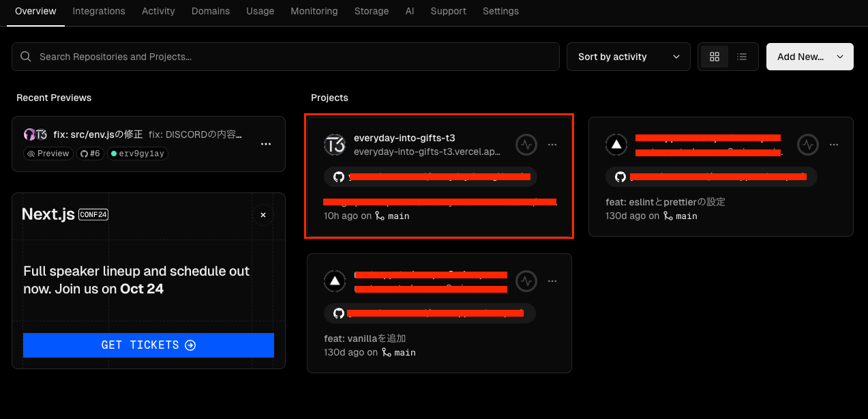Screen dimensions: 868x419
Task: Open more options for eslintとprettier project
Action: [835, 145]
